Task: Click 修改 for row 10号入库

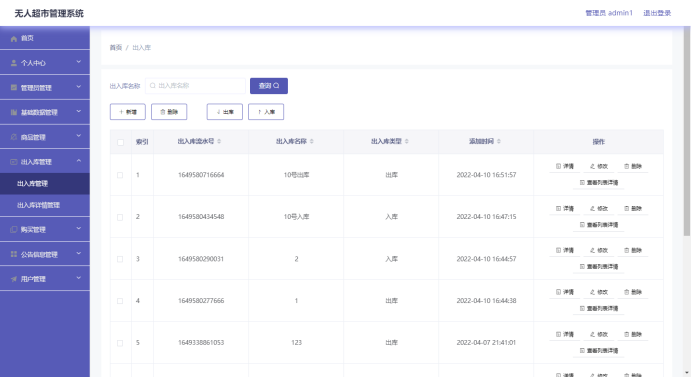Action: click(x=599, y=208)
